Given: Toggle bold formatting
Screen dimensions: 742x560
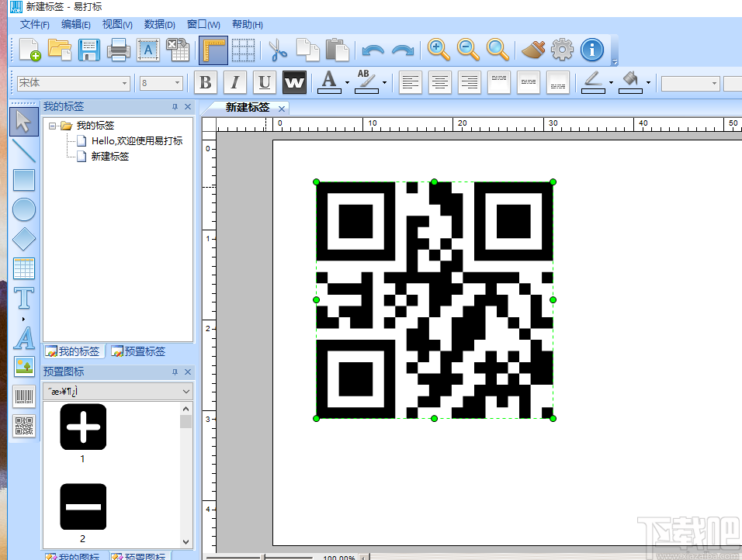Looking at the screenshot, I should point(206,83).
